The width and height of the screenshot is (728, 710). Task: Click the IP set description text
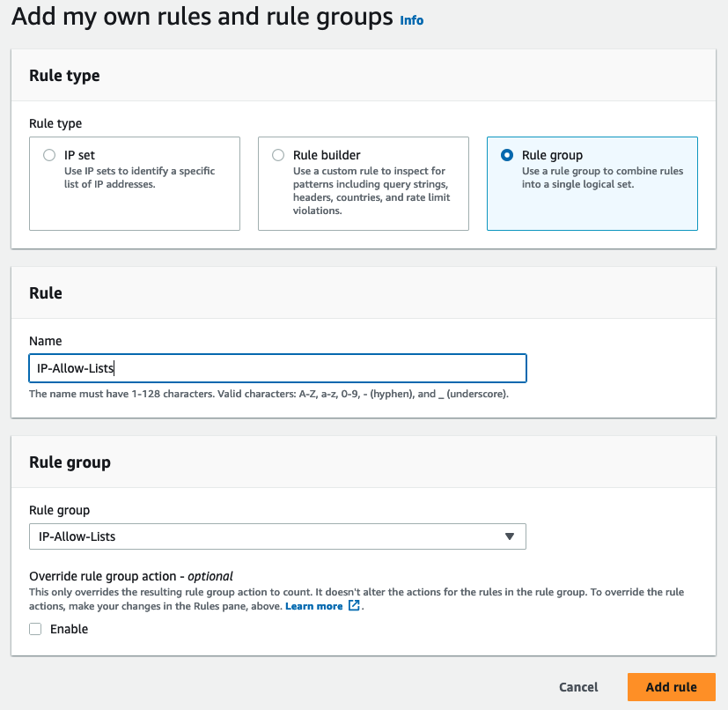[139, 178]
